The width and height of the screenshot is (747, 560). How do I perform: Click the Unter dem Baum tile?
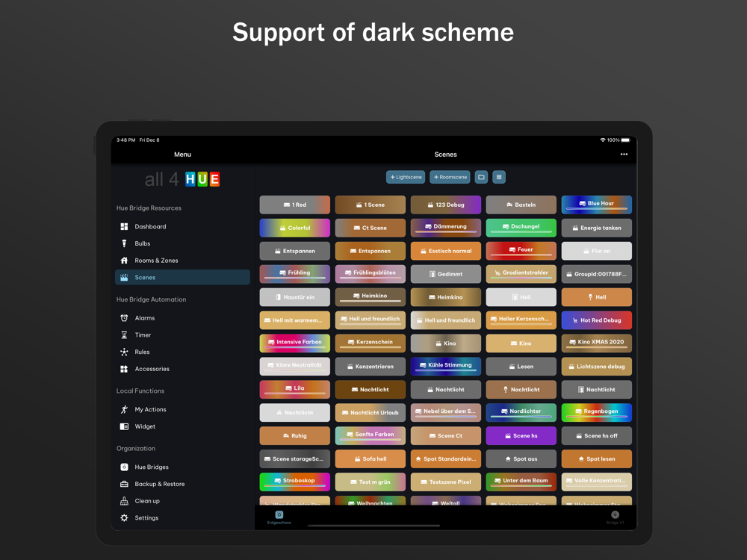[x=521, y=482]
